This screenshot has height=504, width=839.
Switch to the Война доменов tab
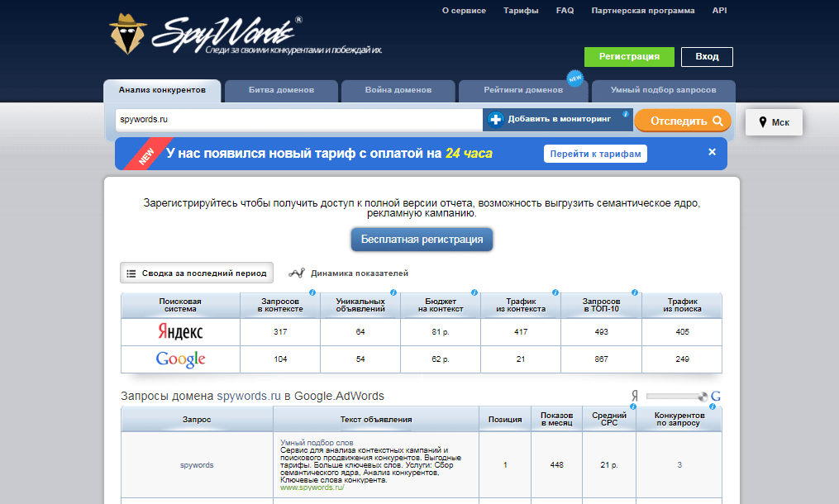point(398,90)
